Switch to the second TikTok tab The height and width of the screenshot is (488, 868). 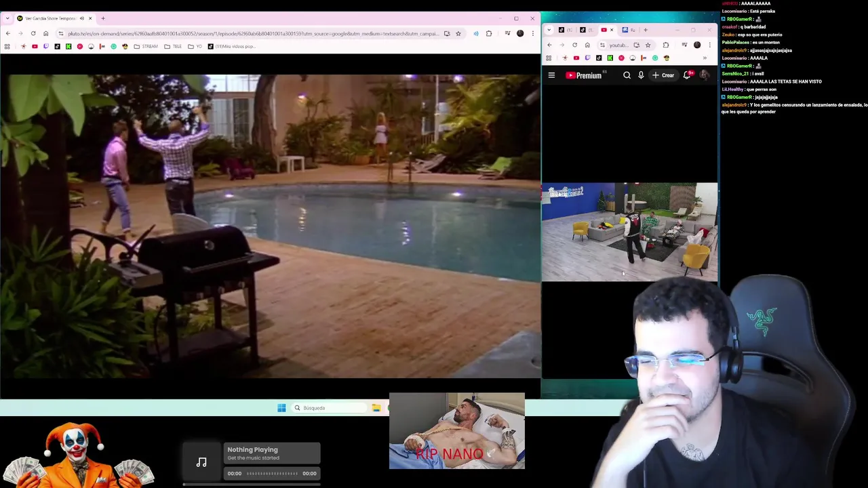pyautogui.click(x=589, y=30)
